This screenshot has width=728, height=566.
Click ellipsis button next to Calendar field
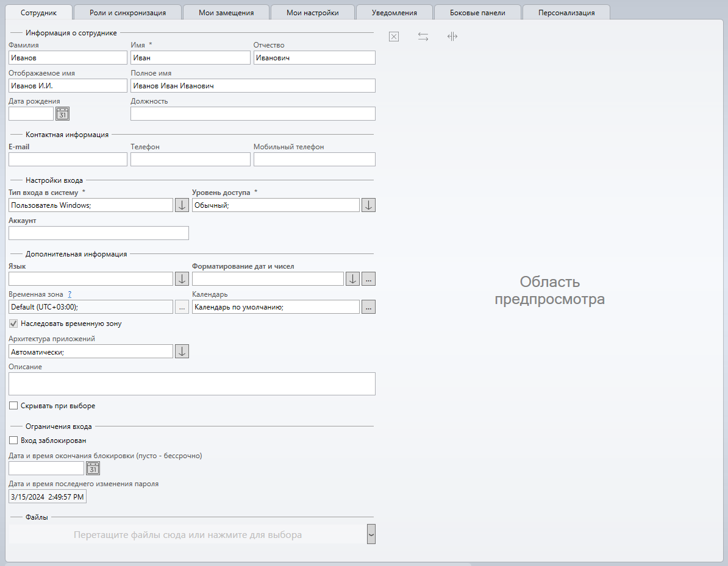368,307
